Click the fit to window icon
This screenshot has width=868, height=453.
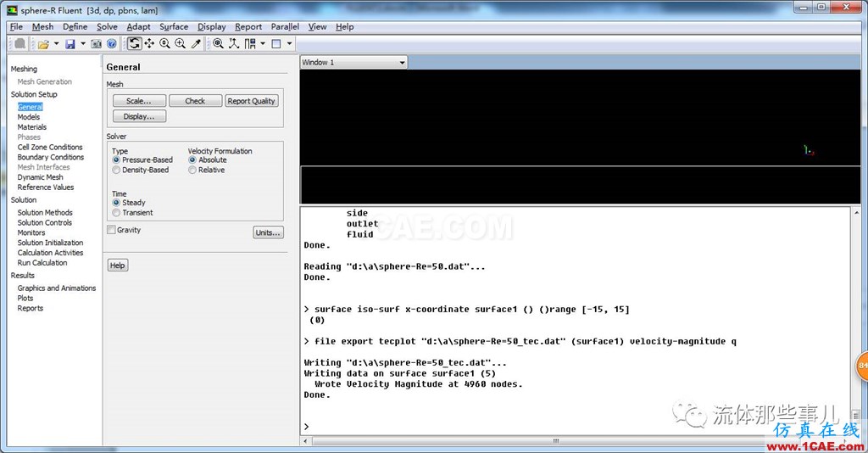218,43
